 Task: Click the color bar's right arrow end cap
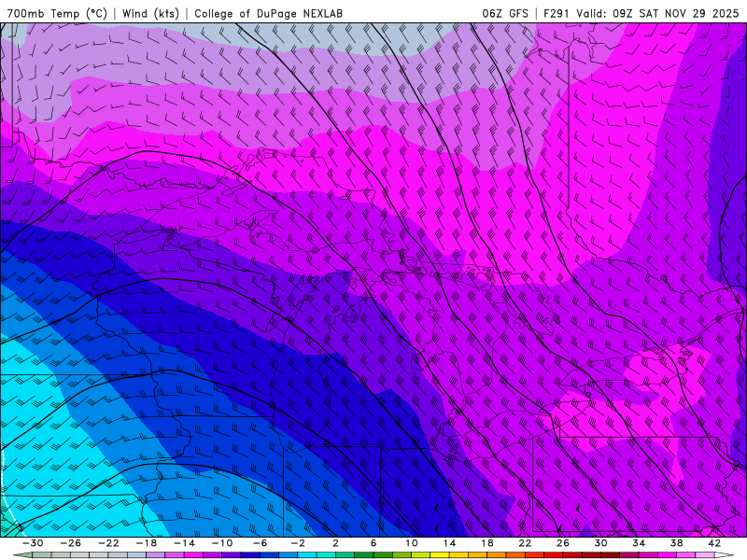tap(725, 554)
